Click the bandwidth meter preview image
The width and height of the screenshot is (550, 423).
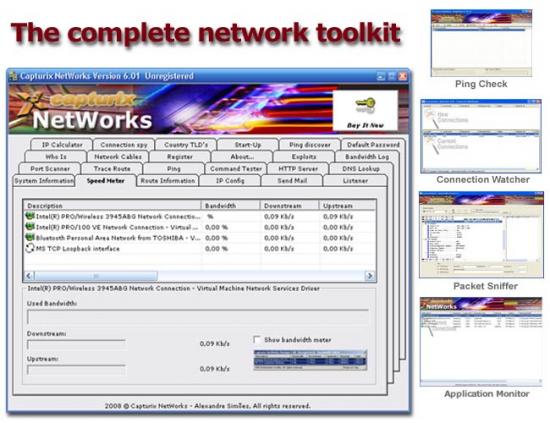point(310,360)
